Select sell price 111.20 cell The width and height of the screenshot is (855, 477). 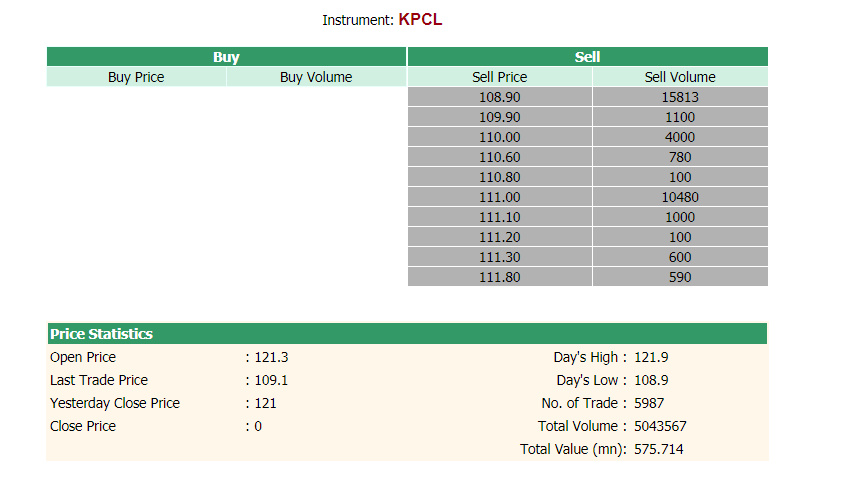pyautogui.click(x=499, y=237)
